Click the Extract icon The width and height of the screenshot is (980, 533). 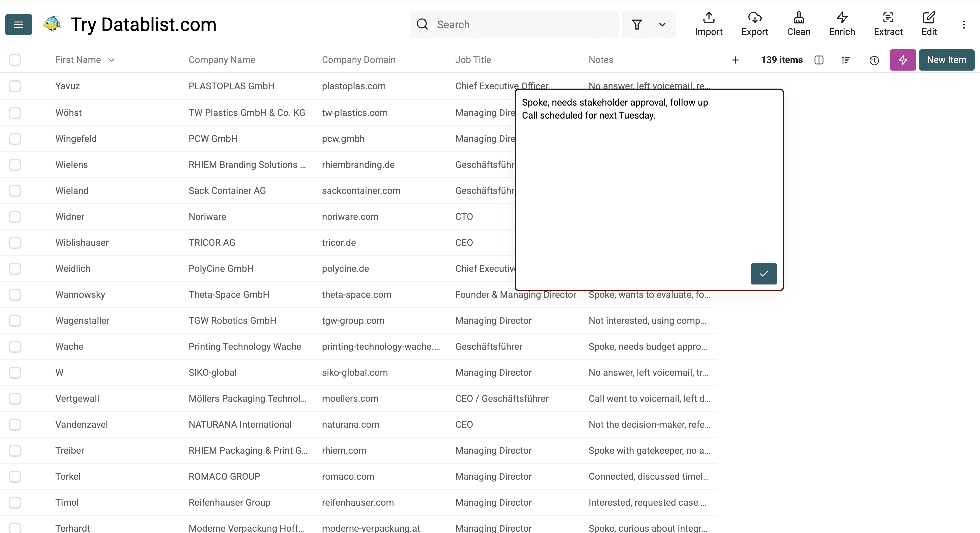[x=888, y=24]
